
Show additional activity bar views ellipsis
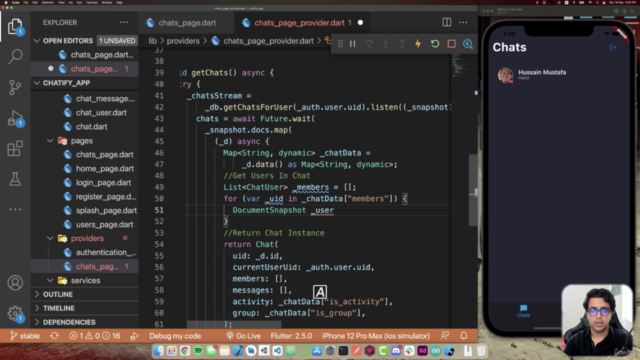point(15,209)
